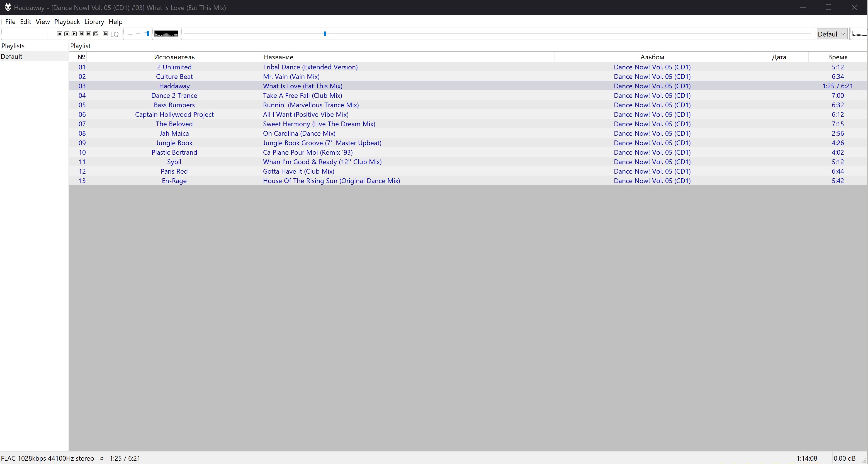Image resolution: width=868 pixels, height=464 pixels.
Task: Select the Default playlist in sidebar
Action: pyautogui.click(x=11, y=56)
